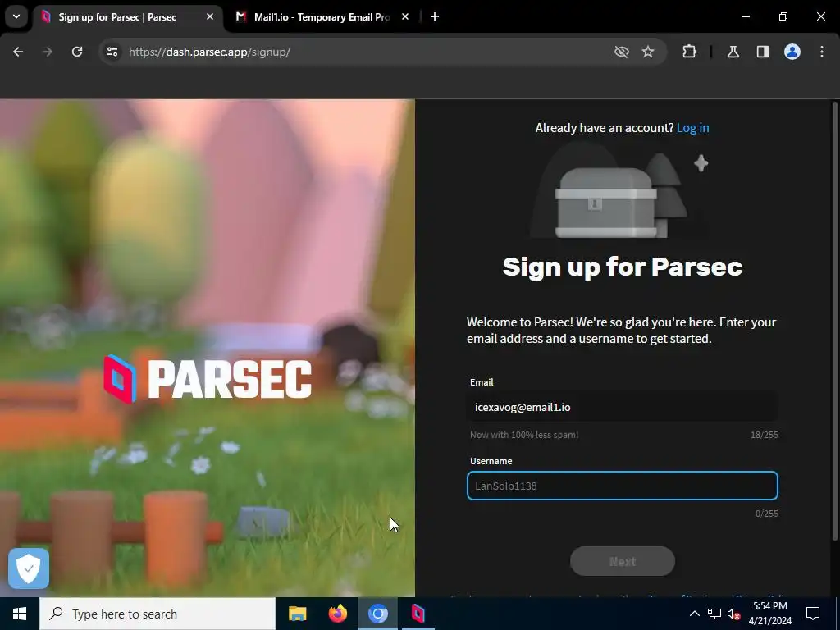840x630 pixels.
Task: Restore down the Chrome window
Action: pos(783,16)
